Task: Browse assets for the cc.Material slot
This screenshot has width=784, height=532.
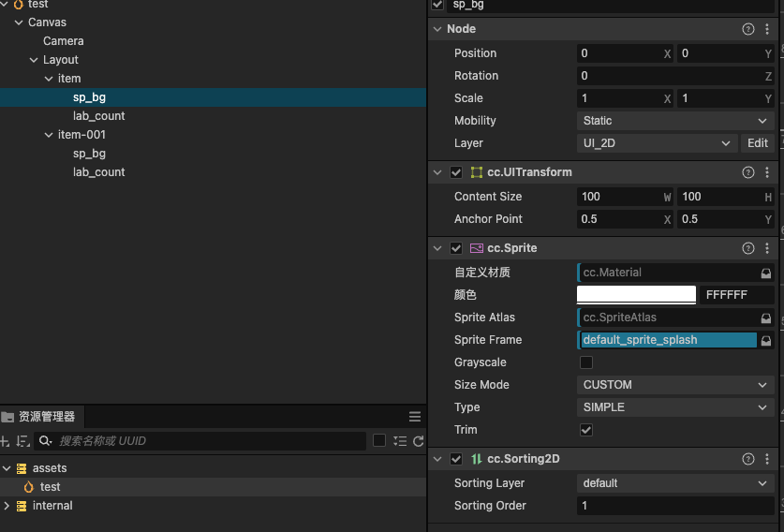Action: coord(765,273)
